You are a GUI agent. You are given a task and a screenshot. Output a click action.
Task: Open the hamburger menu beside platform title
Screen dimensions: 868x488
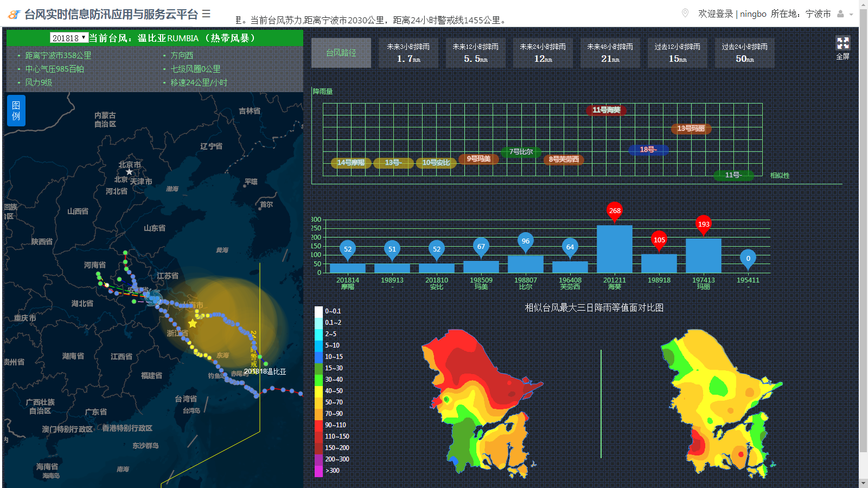206,14
